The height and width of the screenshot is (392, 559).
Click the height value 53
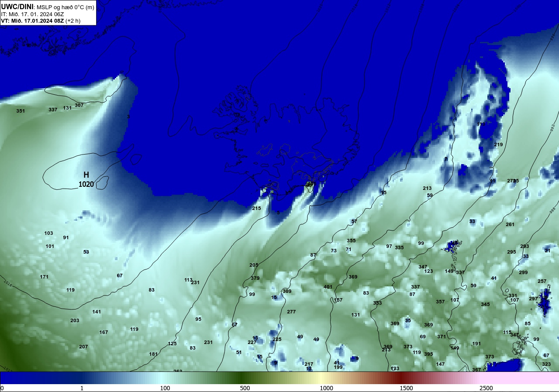(x=86, y=252)
